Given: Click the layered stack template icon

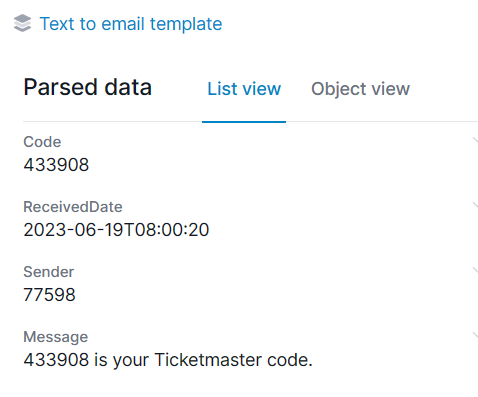Looking at the screenshot, I should coord(22,23).
